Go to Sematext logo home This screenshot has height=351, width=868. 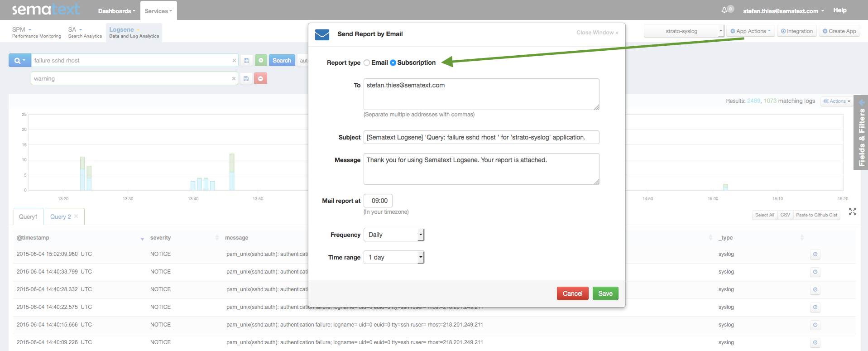coord(45,9)
